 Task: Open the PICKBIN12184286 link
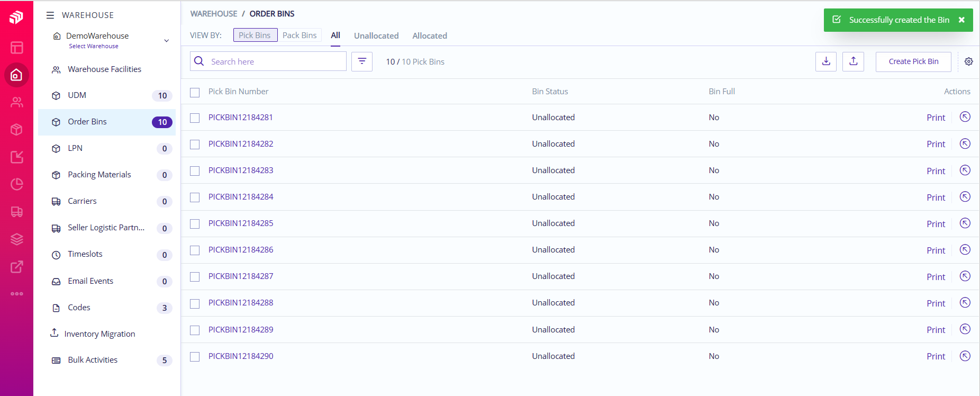coord(241,250)
